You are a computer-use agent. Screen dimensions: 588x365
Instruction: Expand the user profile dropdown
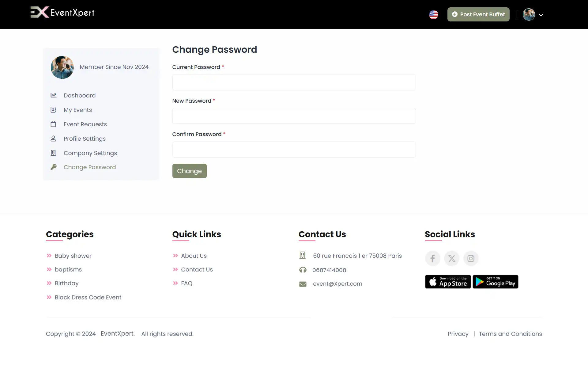pyautogui.click(x=541, y=14)
